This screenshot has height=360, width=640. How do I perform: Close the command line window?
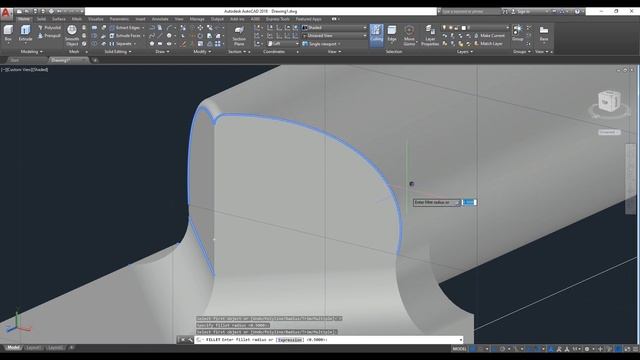click(182, 340)
